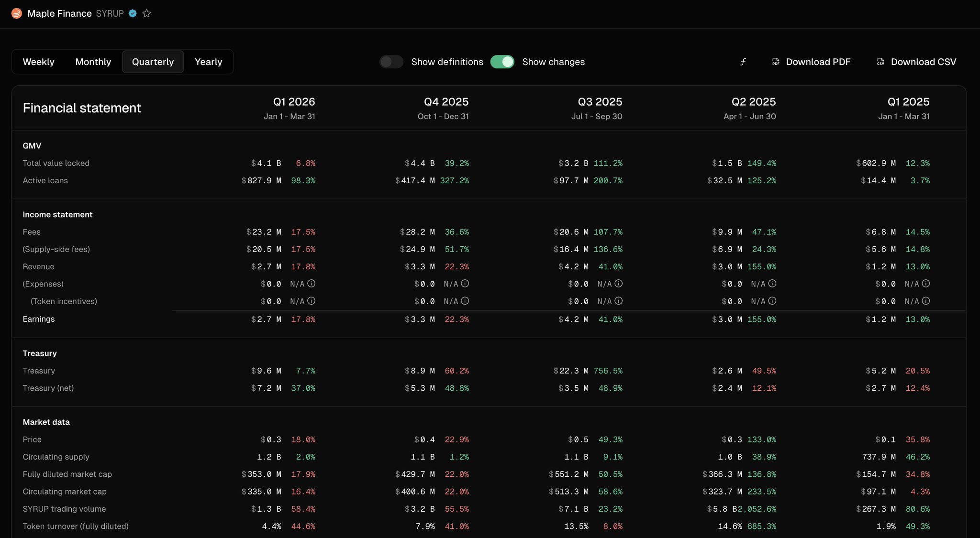
Task: Click the blue verified badge icon
Action: [x=133, y=13]
